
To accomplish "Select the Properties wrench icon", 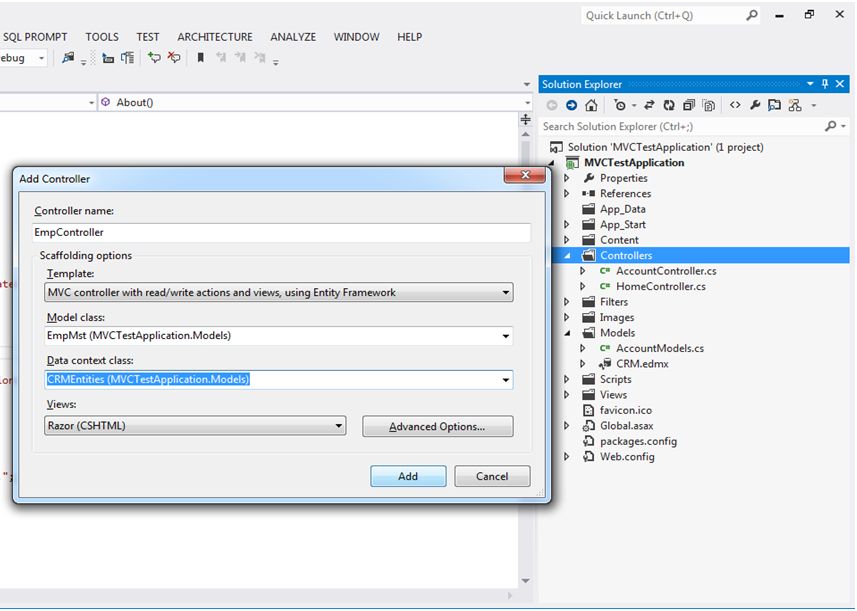I will [x=755, y=105].
